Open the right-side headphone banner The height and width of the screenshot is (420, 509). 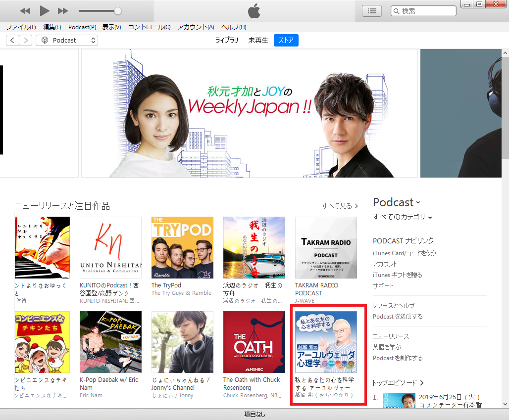pos(460,113)
